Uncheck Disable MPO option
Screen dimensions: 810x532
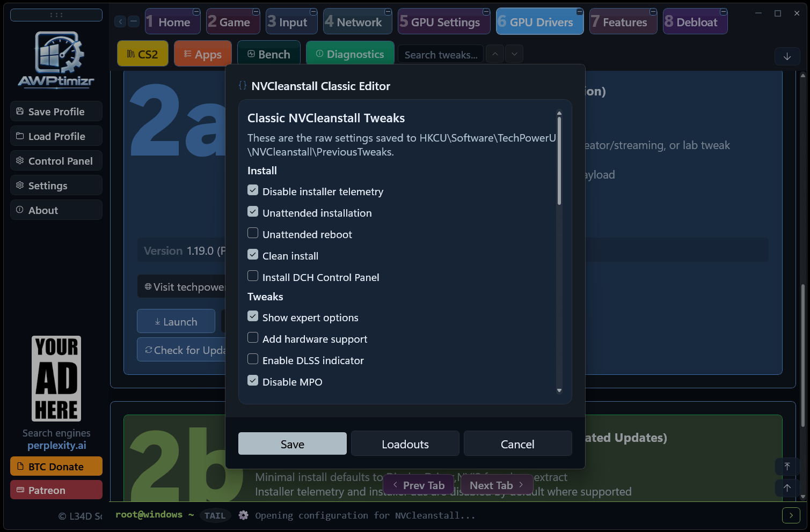(253, 381)
